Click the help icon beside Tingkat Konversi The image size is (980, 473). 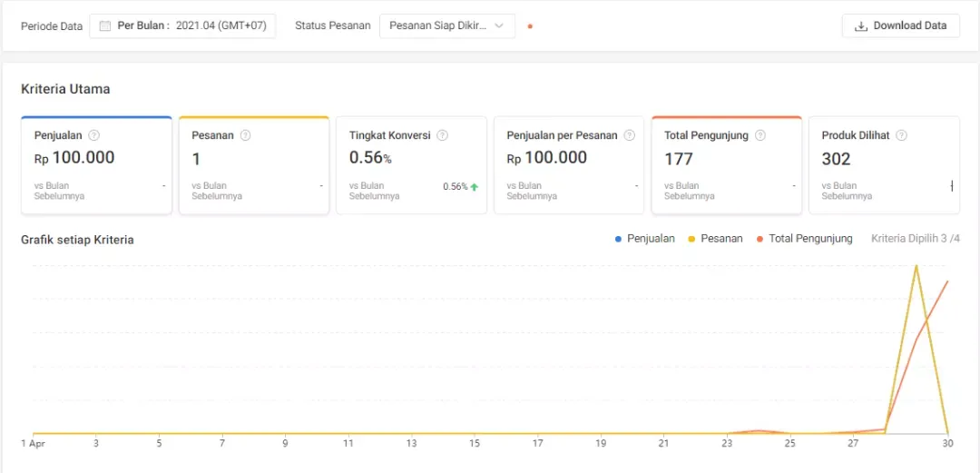point(442,135)
